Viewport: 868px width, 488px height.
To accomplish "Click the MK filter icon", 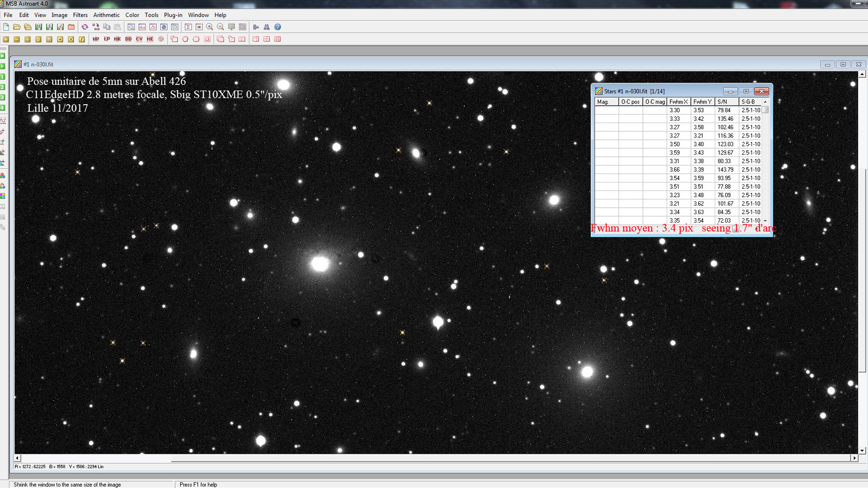I will pyautogui.click(x=118, y=39).
